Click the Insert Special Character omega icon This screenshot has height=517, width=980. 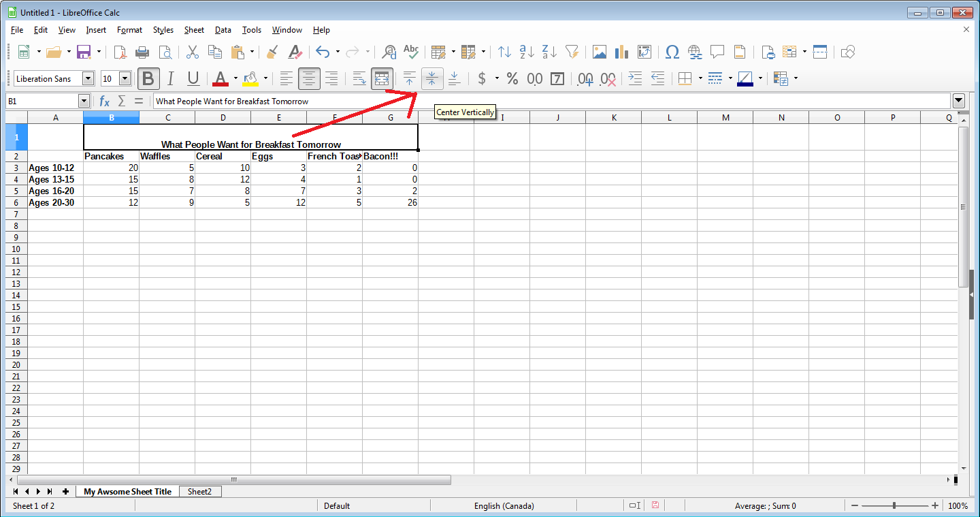click(x=672, y=52)
